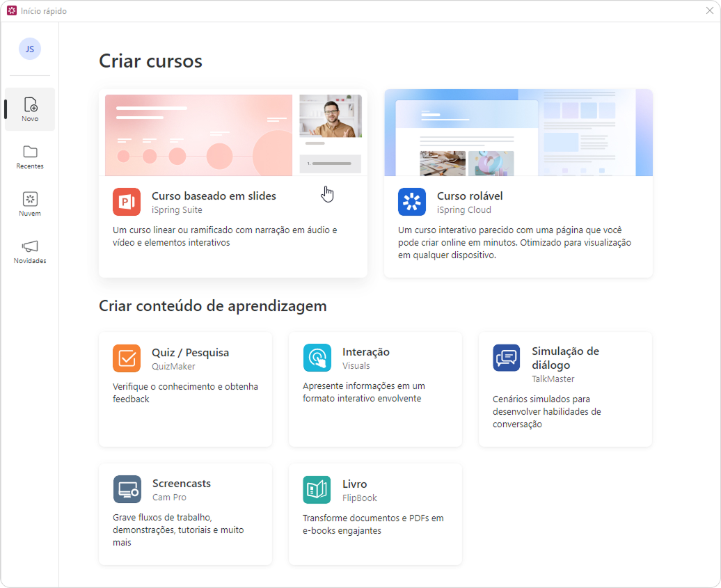
Task: Open the Novidades announcements section
Action: (x=30, y=252)
